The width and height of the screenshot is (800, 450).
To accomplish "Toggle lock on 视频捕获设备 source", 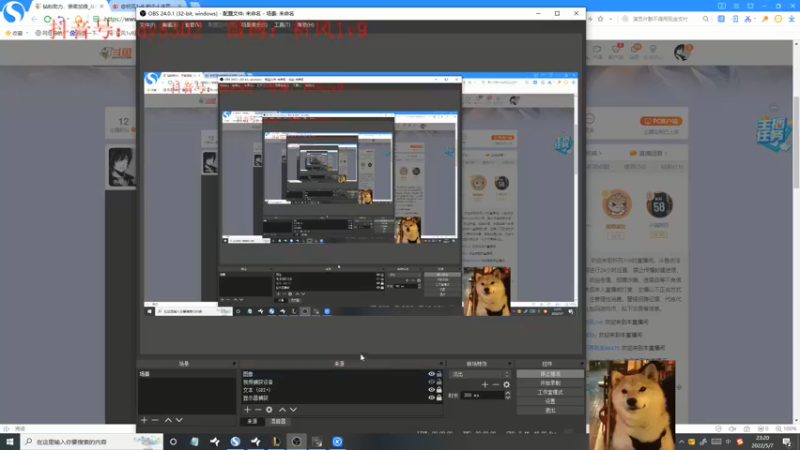I will coord(439,382).
